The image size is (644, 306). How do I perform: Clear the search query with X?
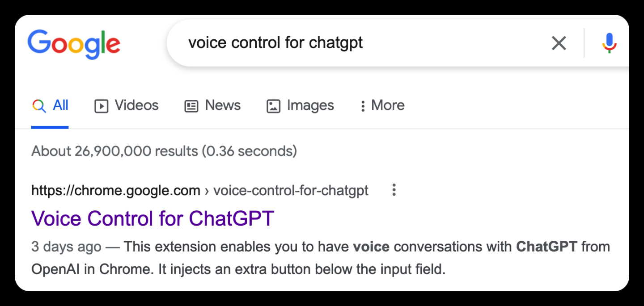click(559, 43)
